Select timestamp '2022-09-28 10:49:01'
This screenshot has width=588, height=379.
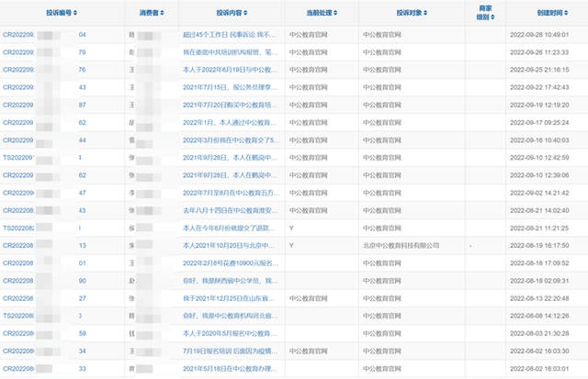tap(539, 35)
